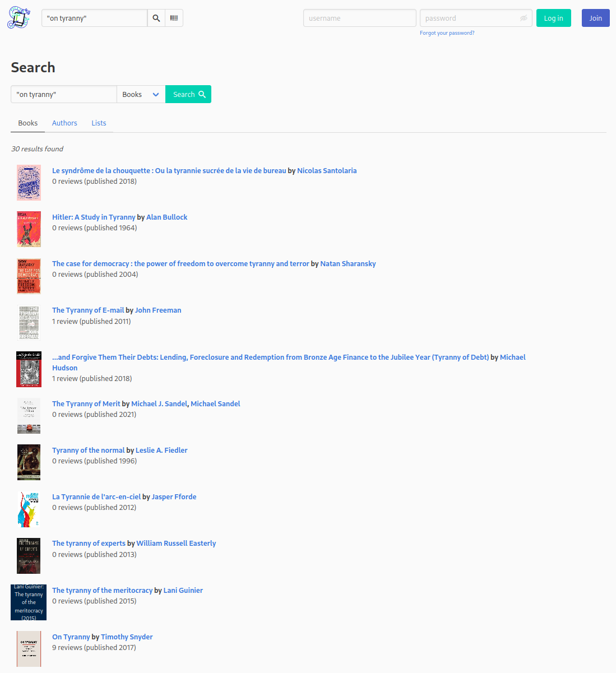This screenshot has width=616, height=673.
Task: Focus the password input field
Action: point(476,18)
